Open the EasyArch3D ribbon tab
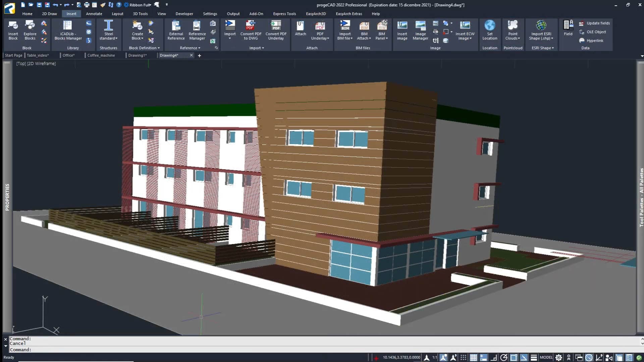This screenshot has height=362, width=644. tap(316, 14)
